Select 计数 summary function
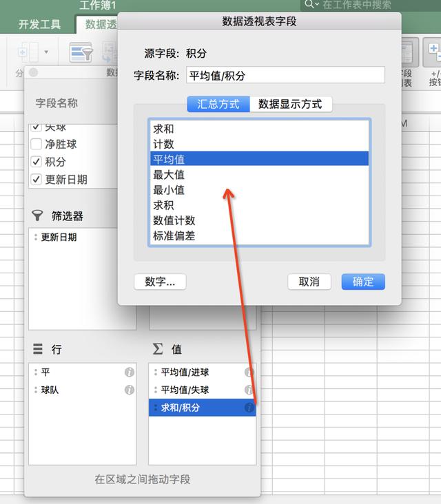 [259, 144]
